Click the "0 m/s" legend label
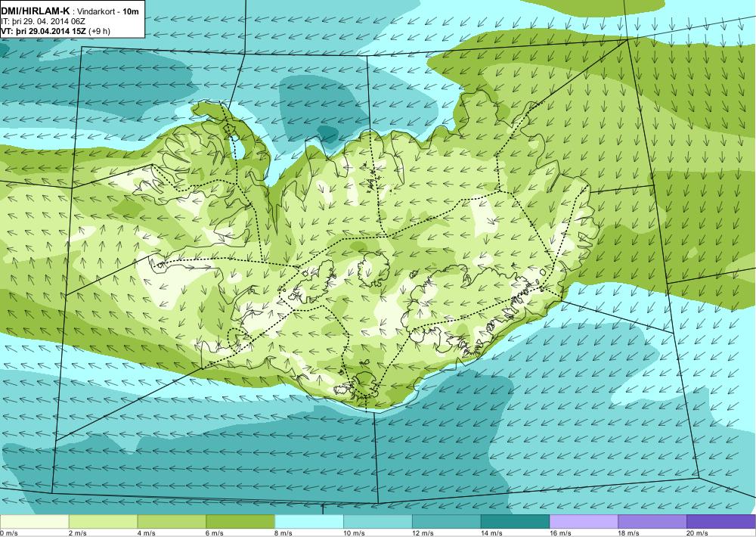 click(8, 533)
